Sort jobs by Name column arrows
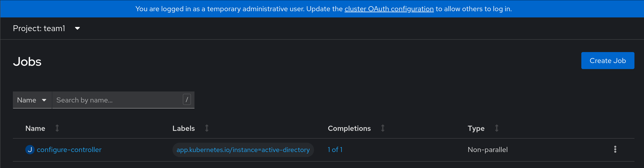The width and height of the screenshot is (644, 168). click(57, 128)
